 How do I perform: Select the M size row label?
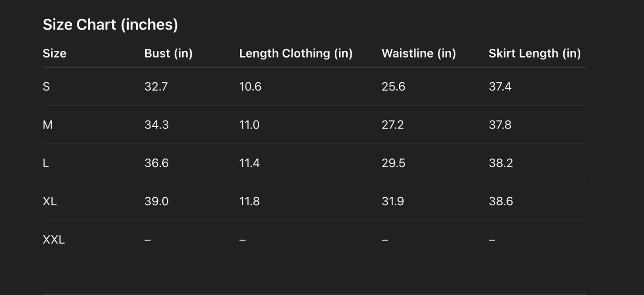click(x=48, y=125)
